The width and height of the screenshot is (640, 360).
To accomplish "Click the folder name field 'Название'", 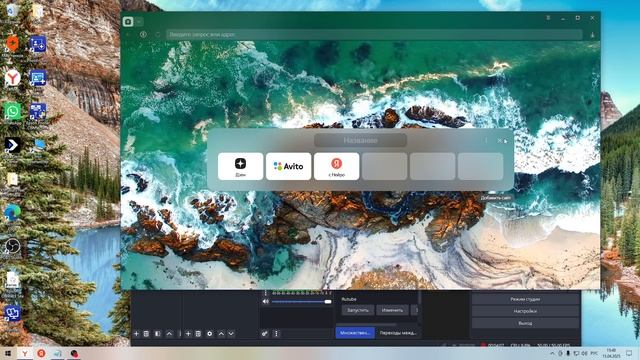I will pos(360,140).
